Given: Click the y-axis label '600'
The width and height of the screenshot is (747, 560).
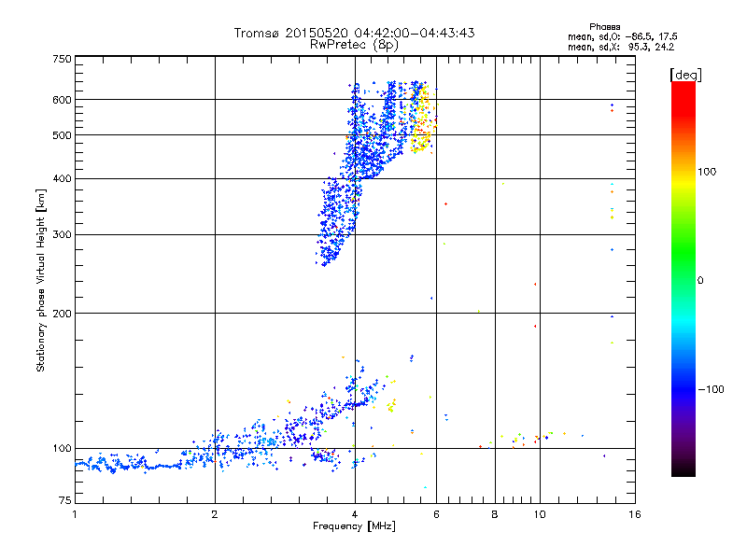Looking at the screenshot, I should 63,100.
